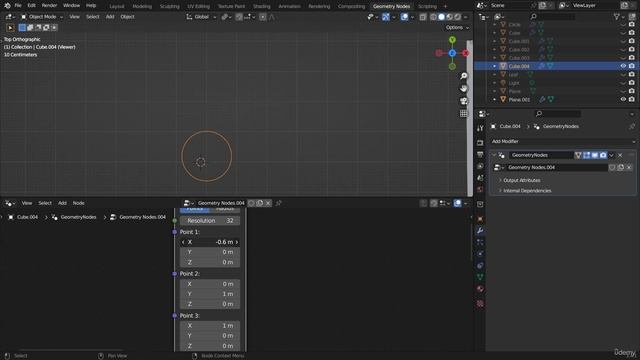Switch to the Shading workspace tab
The width and height of the screenshot is (640, 360).
coord(262,7)
